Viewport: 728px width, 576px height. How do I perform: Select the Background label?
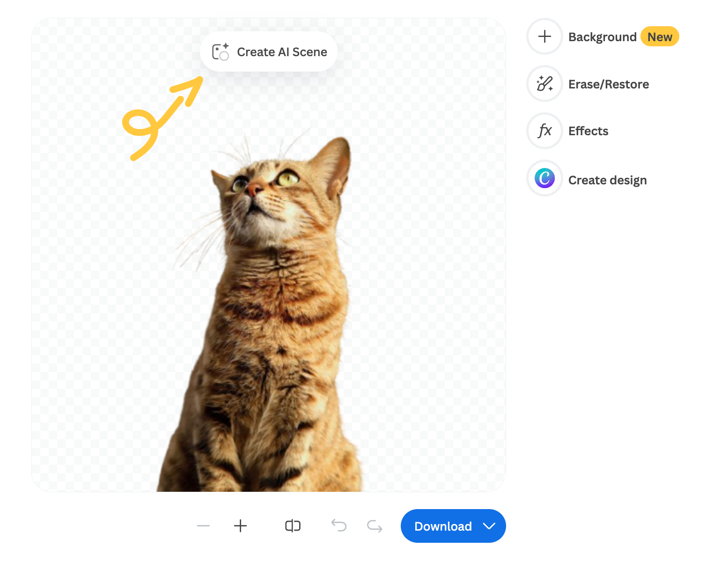[602, 37]
